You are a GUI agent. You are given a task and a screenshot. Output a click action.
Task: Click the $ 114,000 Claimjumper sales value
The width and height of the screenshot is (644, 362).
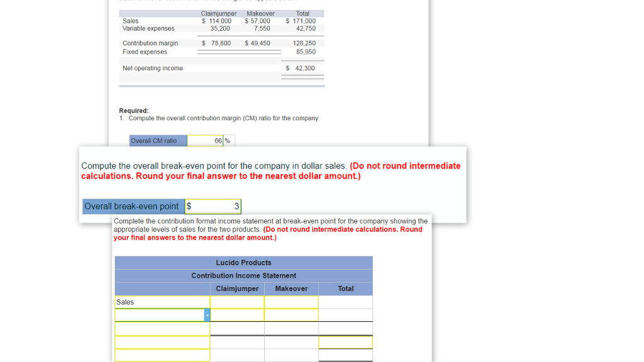[x=216, y=21]
